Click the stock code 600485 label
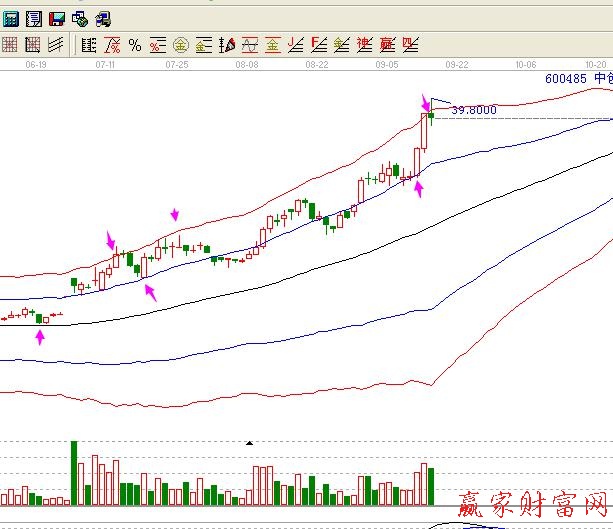Screen dimensions: 613x529 point(567,78)
